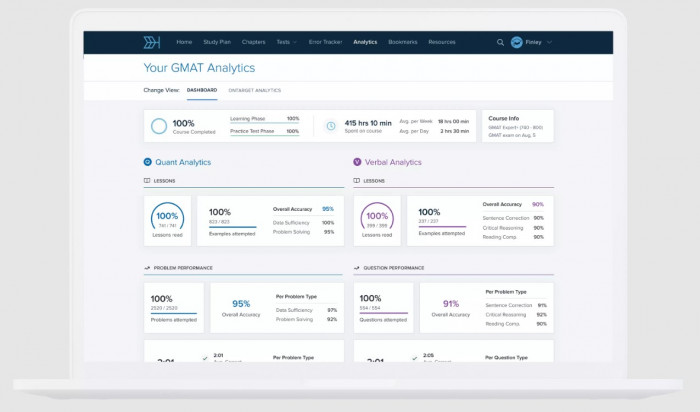This screenshot has height=412, width=700.
Task: Click the Learning Phase progress bar
Action: pyautogui.click(x=264, y=123)
